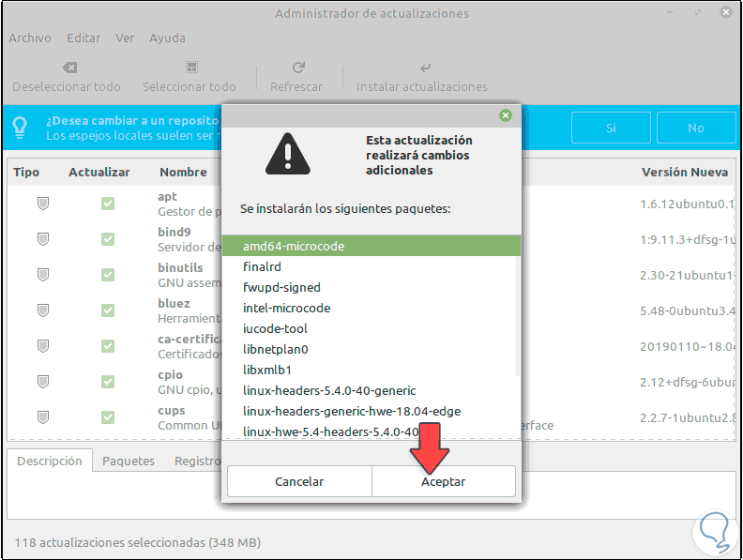Click the Refrescar toolbar icon
743x560 pixels.
coord(298,68)
